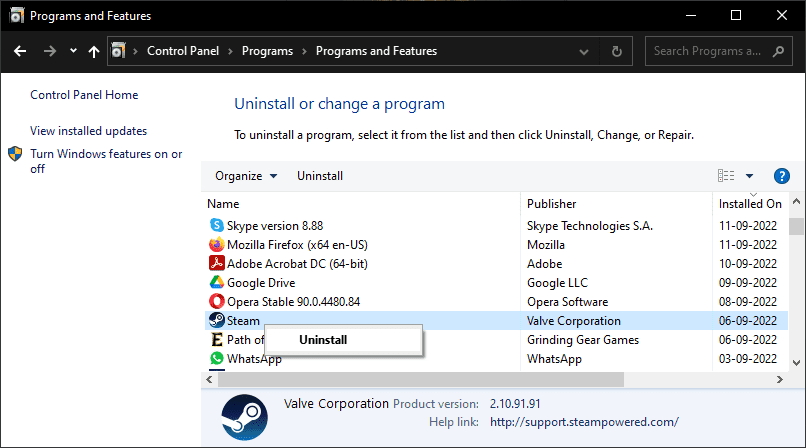Click the Path of Exile icon
Image resolution: width=806 pixels, height=448 pixels.
217,339
